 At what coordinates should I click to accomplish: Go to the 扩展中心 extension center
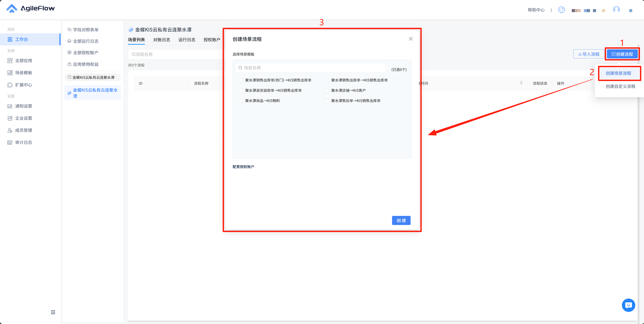tap(23, 85)
